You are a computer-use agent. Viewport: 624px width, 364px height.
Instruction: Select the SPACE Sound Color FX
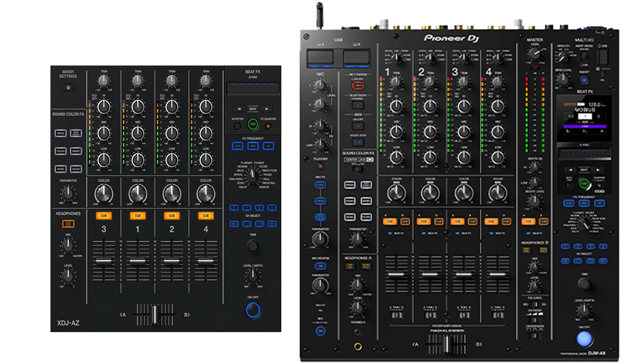(x=60, y=133)
